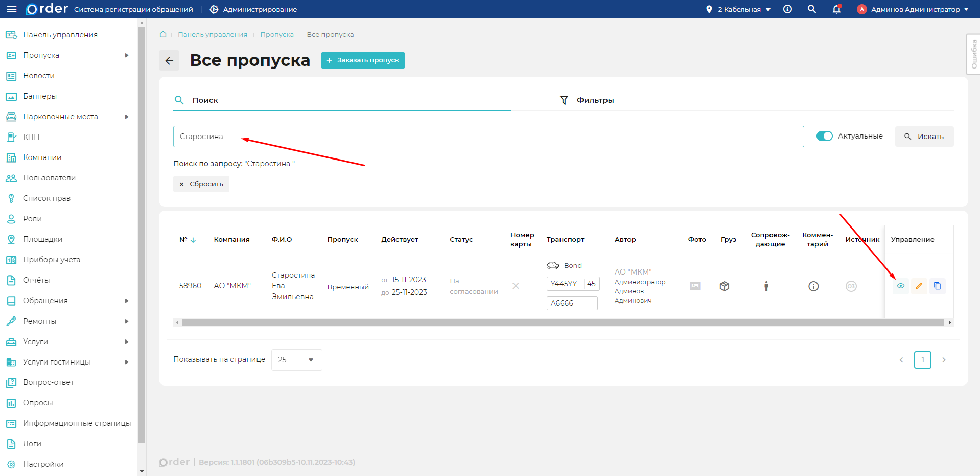
Task: Sort table by № column
Action: tap(188, 240)
